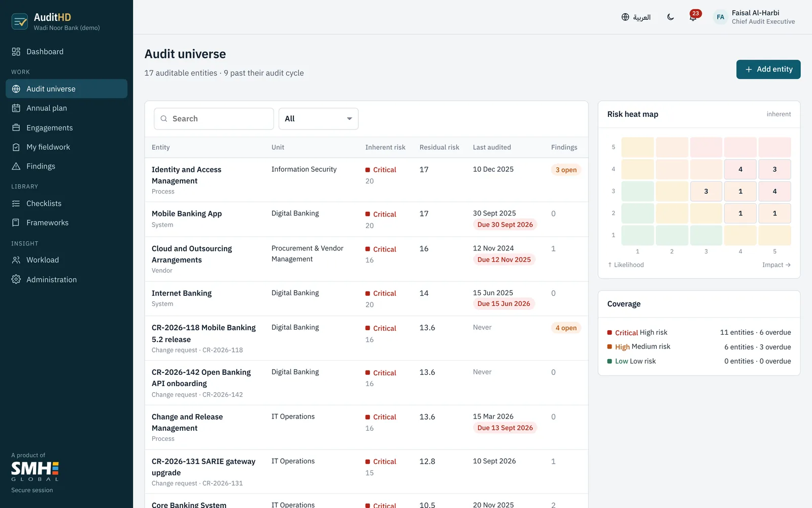
Task: Click heat map cell likelihood 4 impact 4
Action: point(740,169)
